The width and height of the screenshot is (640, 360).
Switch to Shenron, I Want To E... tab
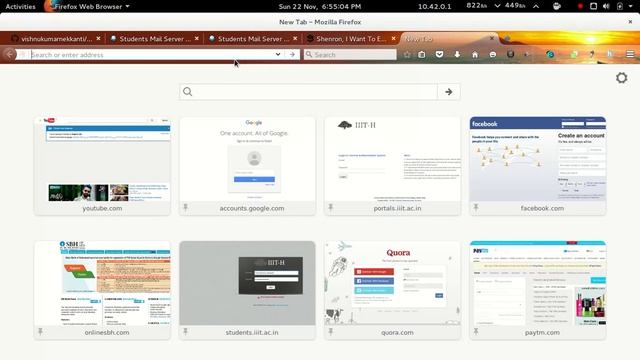(351, 39)
